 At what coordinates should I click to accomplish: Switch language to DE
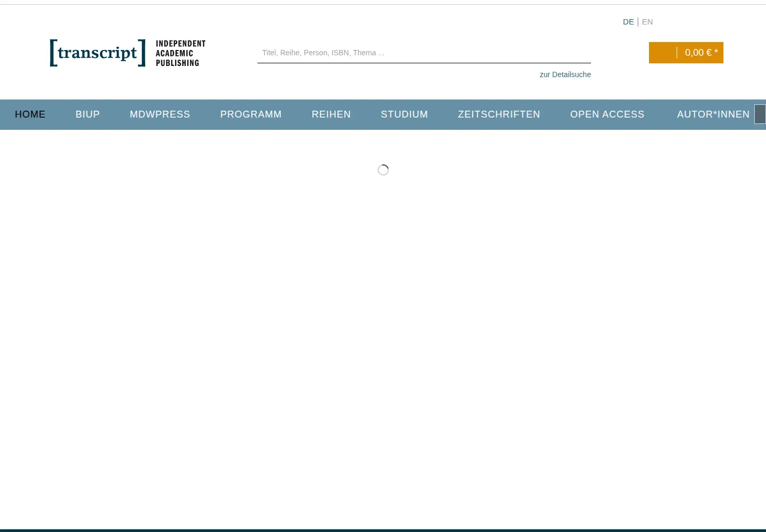click(628, 22)
